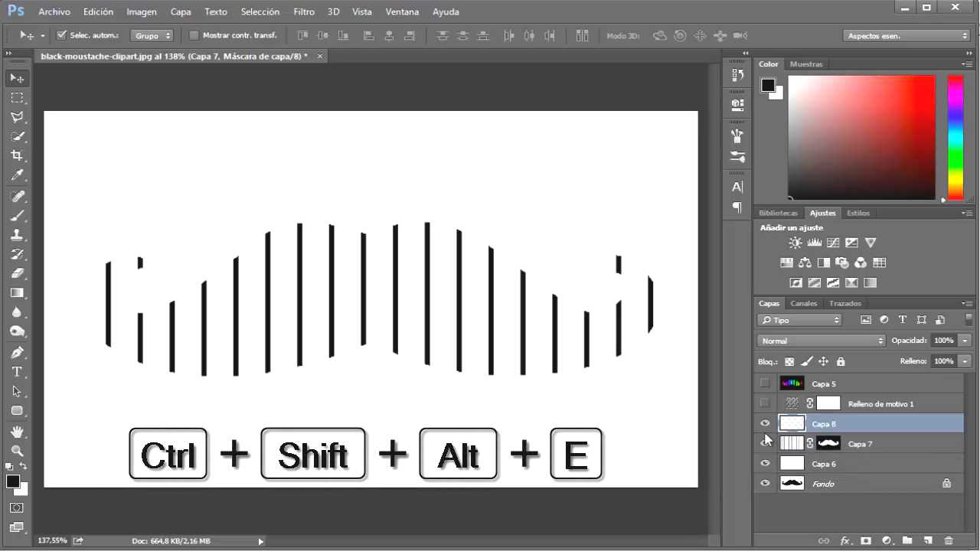Select the Dodge tool
Screen dimensions: 980x551
coord(17,331)
